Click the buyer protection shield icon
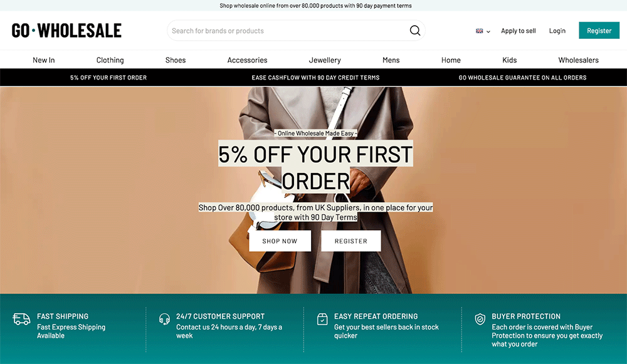This screenshot has width=627, height=364. (480, 319)
